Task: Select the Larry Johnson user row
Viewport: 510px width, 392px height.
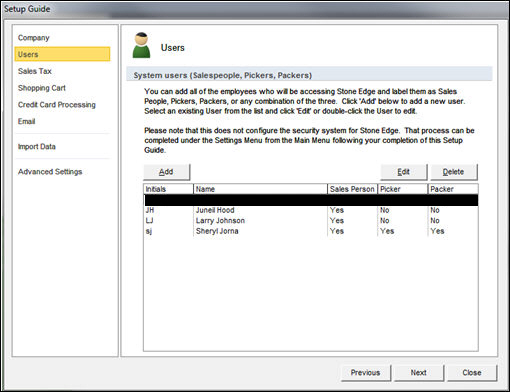Action: click(x=311, y=221)
